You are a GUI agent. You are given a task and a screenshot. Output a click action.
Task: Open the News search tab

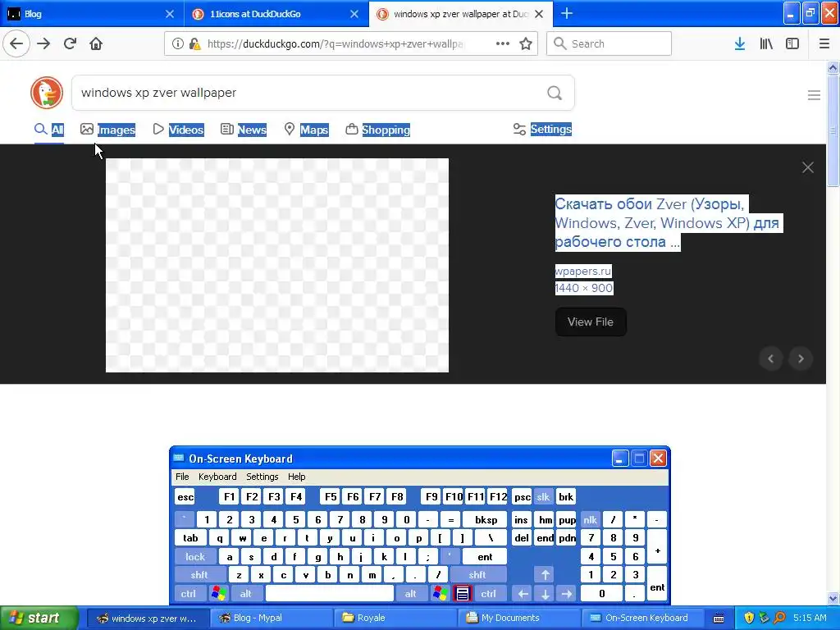[x=244, y=129]
